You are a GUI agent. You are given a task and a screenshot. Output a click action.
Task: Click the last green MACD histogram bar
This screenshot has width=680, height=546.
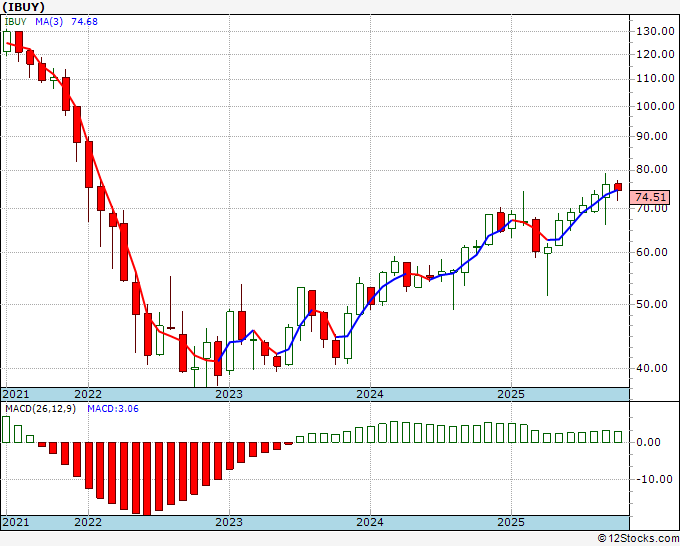pyautogui.click(x=618, y=437)
